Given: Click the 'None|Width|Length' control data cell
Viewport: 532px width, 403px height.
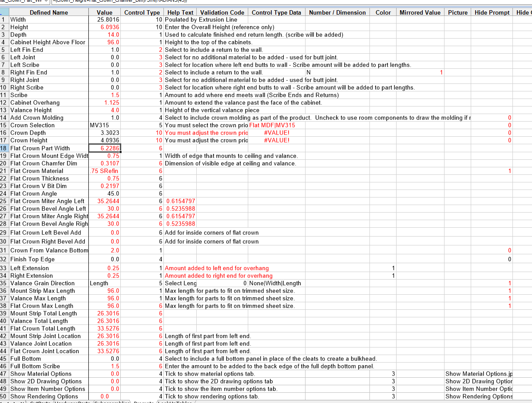Looking at the screenshot, I should (276, 283).
